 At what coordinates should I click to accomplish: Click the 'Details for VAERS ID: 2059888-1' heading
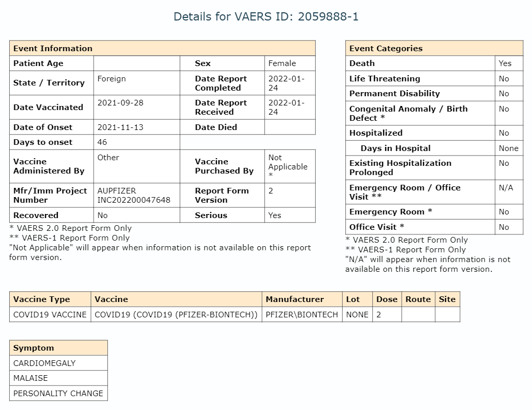coord(266,16)
